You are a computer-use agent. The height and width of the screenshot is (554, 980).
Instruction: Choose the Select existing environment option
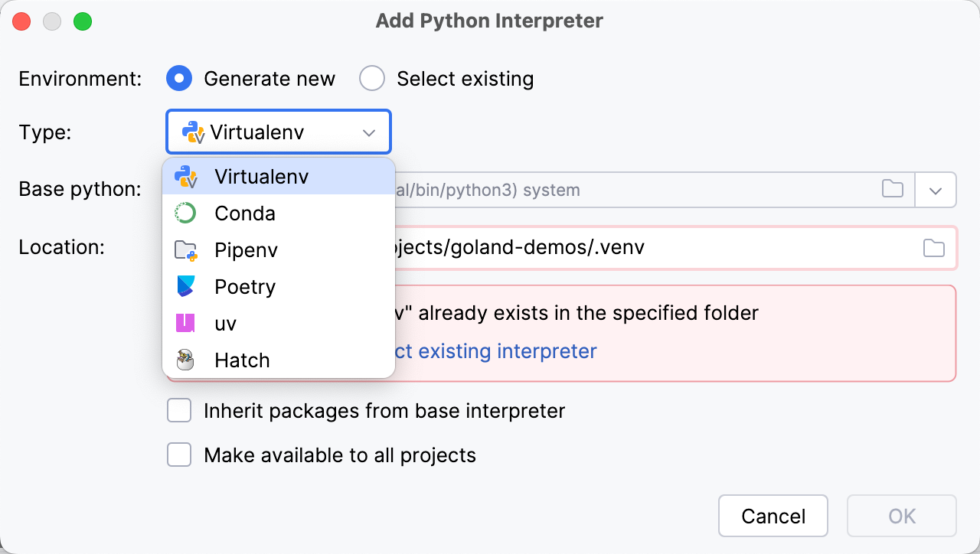[371, 78]
